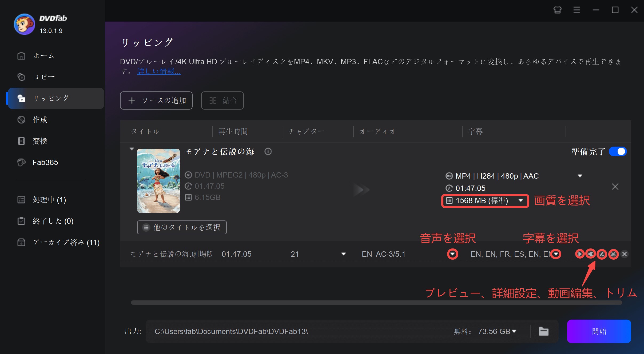Collapse the モアナと伝説の海 source triangle
Screen dimensions: 644x354
pyautogui.click(x=132, y=149)
